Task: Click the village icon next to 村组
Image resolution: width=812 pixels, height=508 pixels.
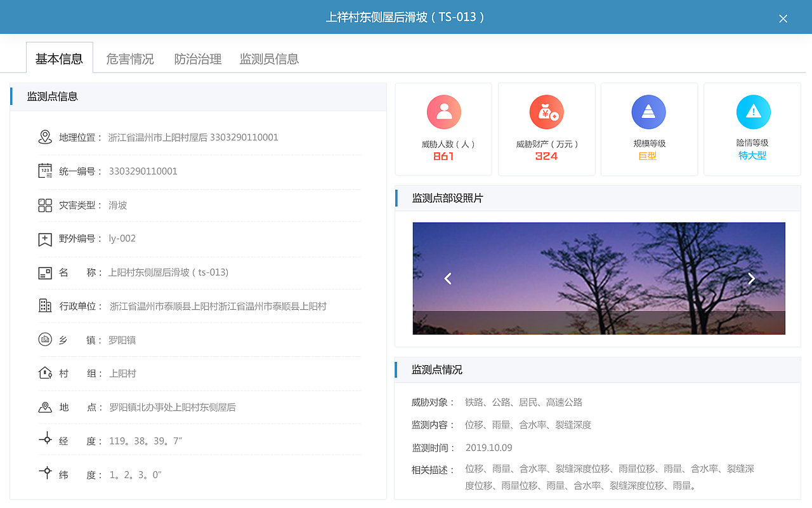Action: coord(45,373)
